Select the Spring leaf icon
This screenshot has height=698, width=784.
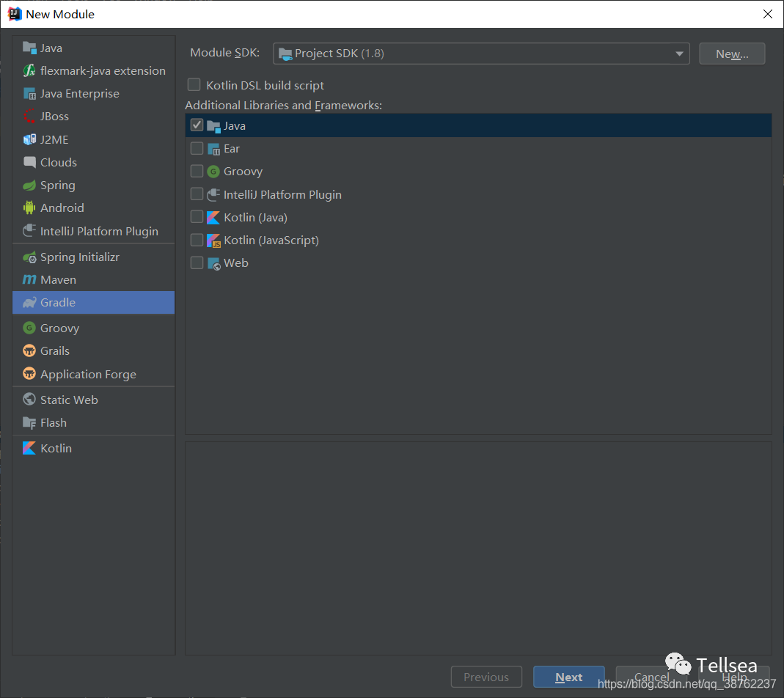29,185
